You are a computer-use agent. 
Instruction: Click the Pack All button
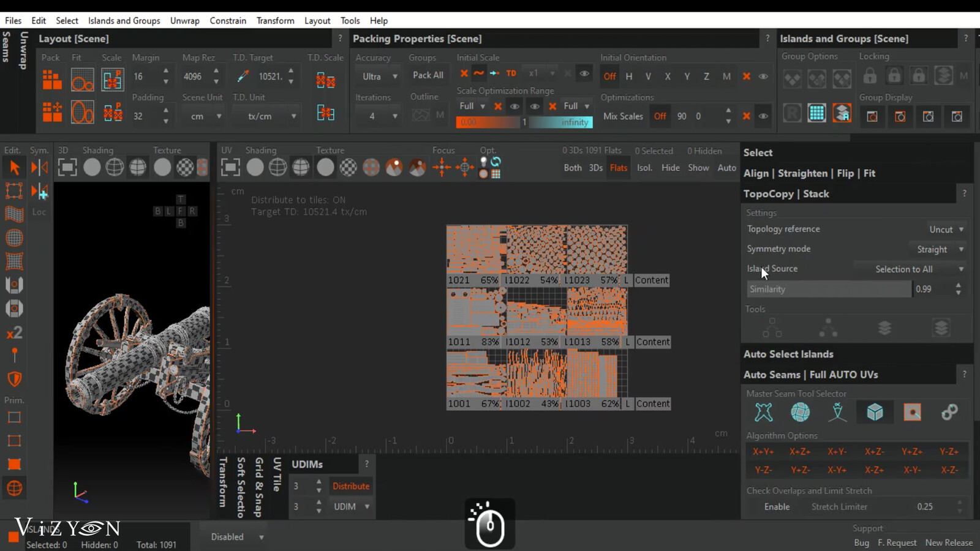pyautogui.click(x=428, y=75)
